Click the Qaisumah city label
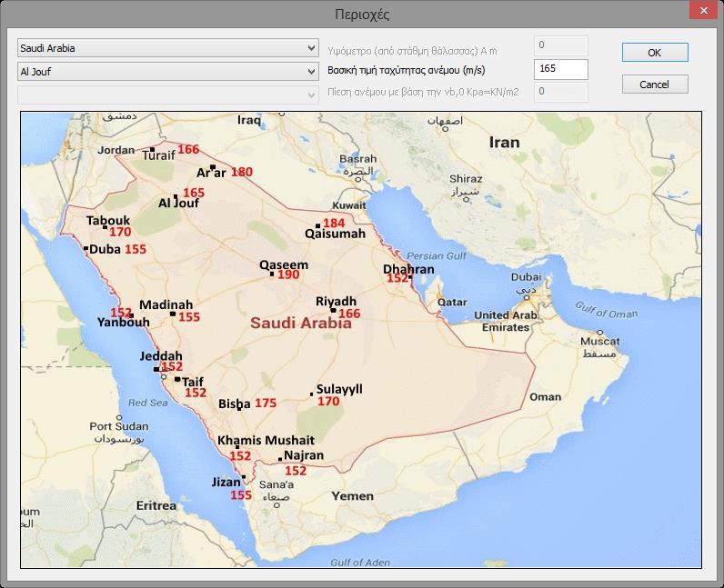This screenshot has width=724, height=588. (336, 234)
